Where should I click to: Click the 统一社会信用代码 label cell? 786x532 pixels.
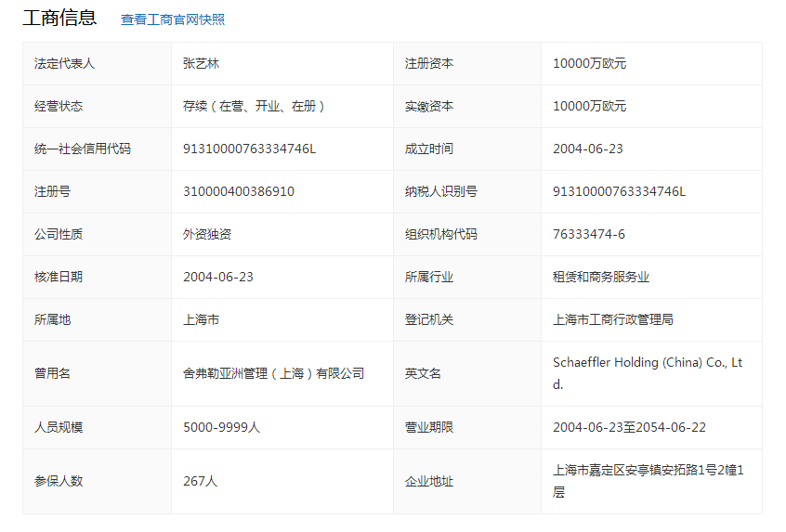[x=97, y=149]
